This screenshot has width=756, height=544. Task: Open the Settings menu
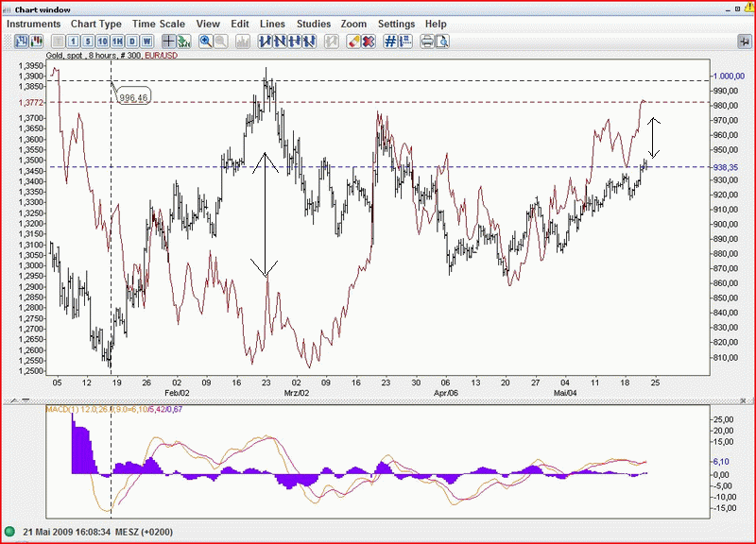pyautogui.click(x=396, y=24)
